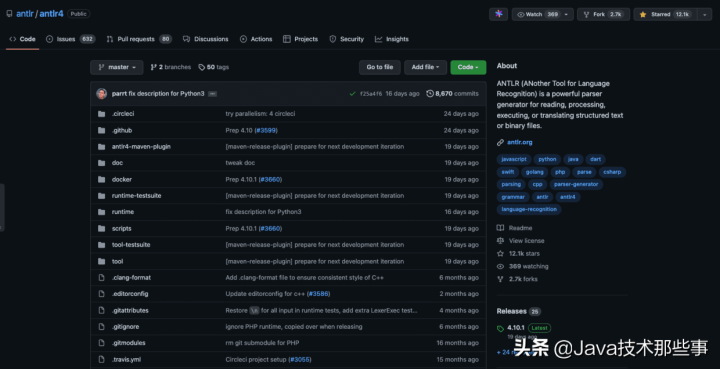Select the javascript topic tag
The width and height of the screenshot is (720, 369).
pyautogui.click(x=514, y=159)
